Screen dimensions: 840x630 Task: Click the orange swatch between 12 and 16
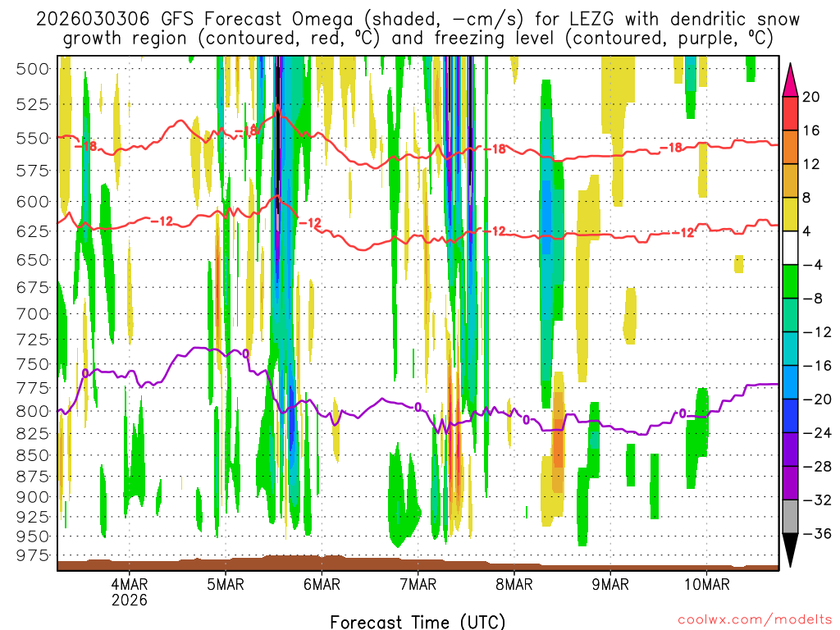click(x=790, y=147)
